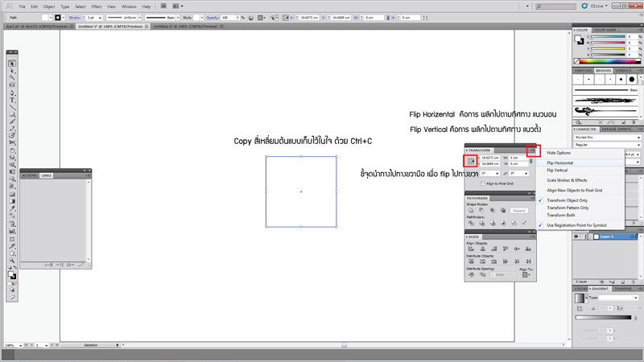This screenshot has width=644, height=362.
Task: Open the Object menu
Action: tap(49, 6)
